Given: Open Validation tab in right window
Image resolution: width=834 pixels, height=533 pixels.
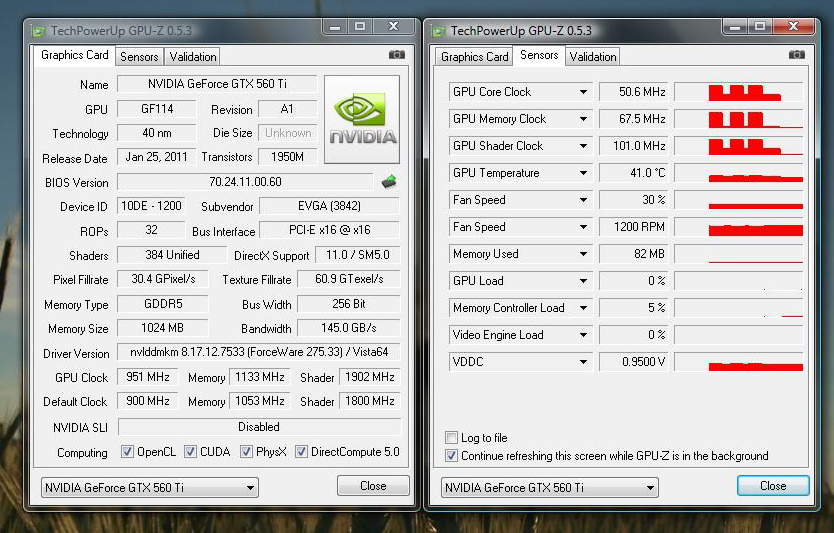Looking at the screenshot, I should point(593,57).
